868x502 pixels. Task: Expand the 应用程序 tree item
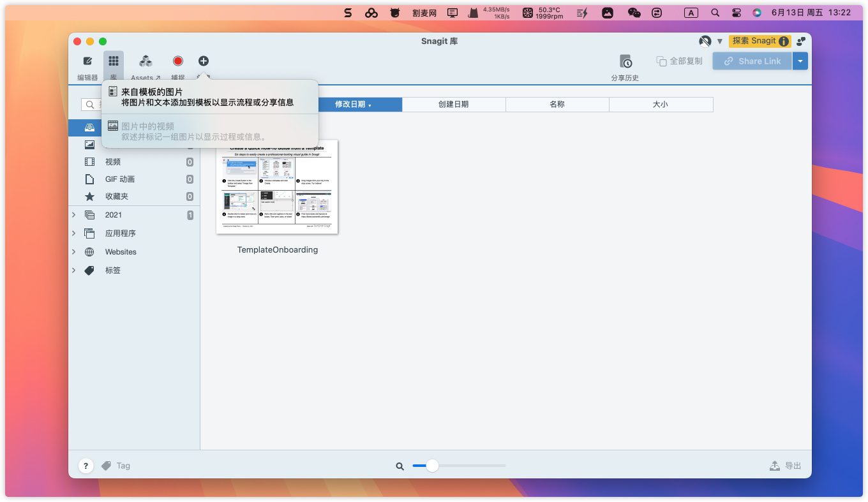(x=74, y=233)
